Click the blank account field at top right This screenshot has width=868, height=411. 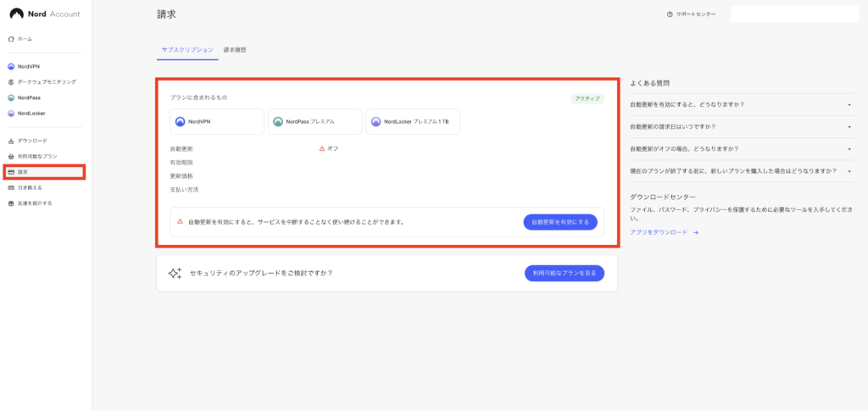(794, 14)
